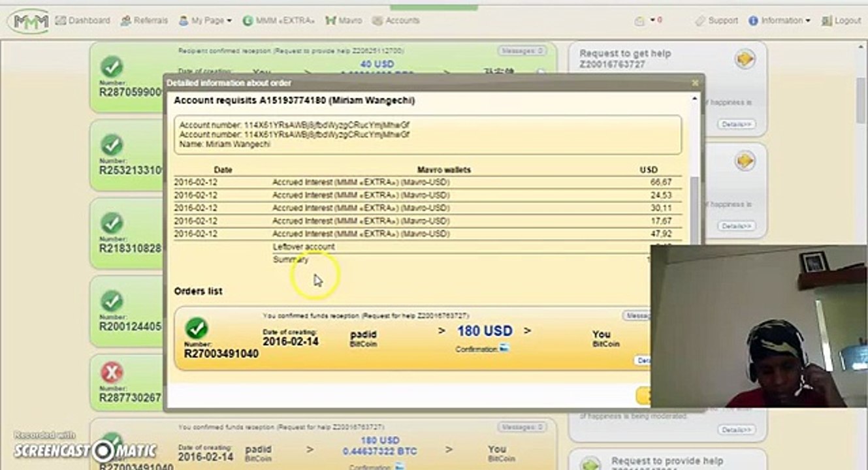The image size is (868, 470).
Task: Click the Date column header
Action: tap(223, 170)
